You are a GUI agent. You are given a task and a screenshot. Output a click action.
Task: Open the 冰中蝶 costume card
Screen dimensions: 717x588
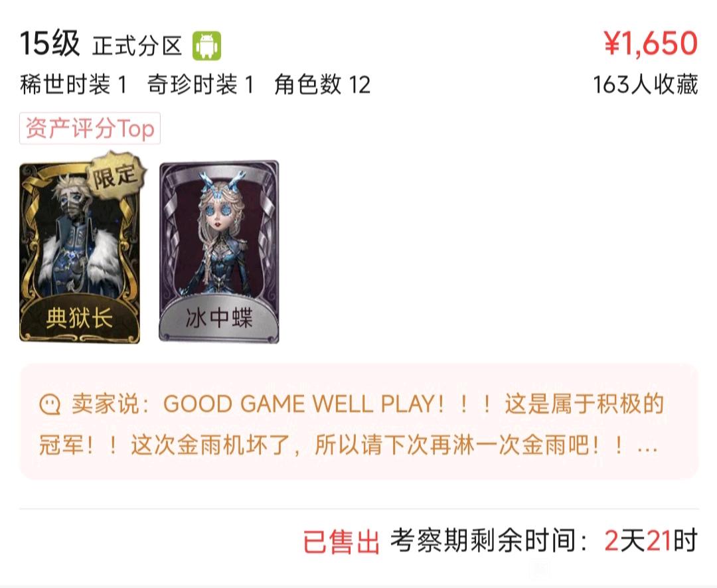pyautogui.click(x=219, y=252)
